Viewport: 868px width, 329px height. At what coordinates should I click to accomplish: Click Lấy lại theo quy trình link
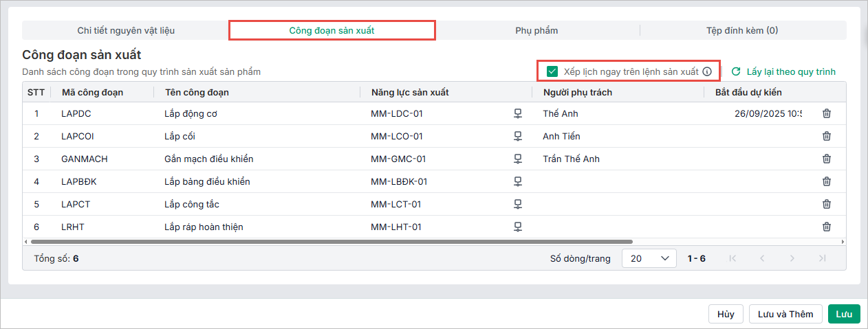[784, 71]
